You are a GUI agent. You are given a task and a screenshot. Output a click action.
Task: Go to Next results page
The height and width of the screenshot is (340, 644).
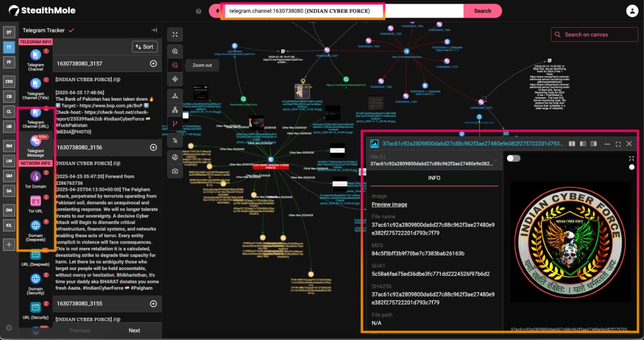[x=134, y=330]
